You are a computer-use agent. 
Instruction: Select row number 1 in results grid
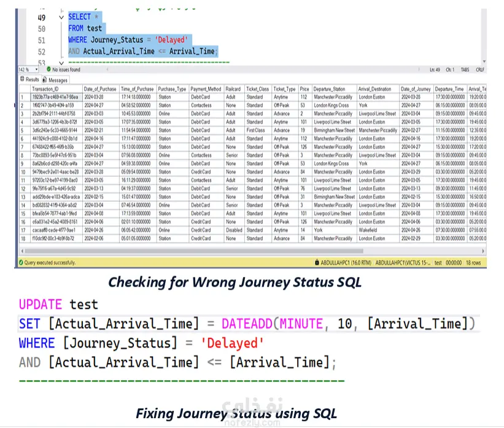point(25,97)
